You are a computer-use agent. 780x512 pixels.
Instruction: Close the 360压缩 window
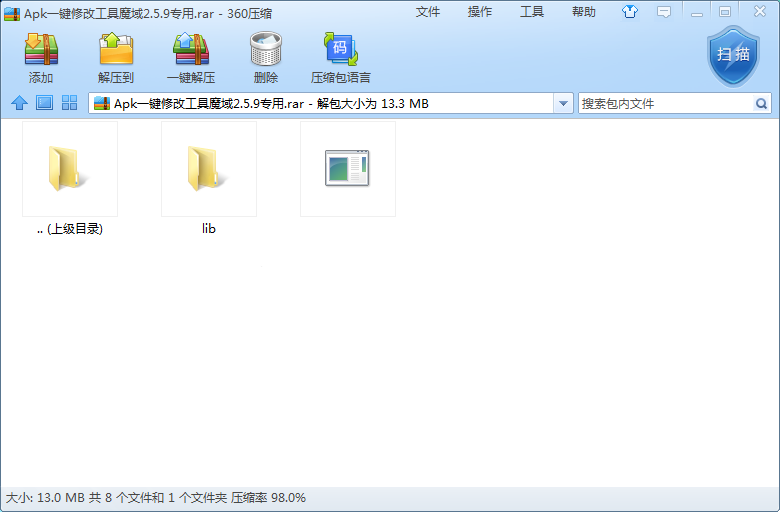[x=760, y=12]
